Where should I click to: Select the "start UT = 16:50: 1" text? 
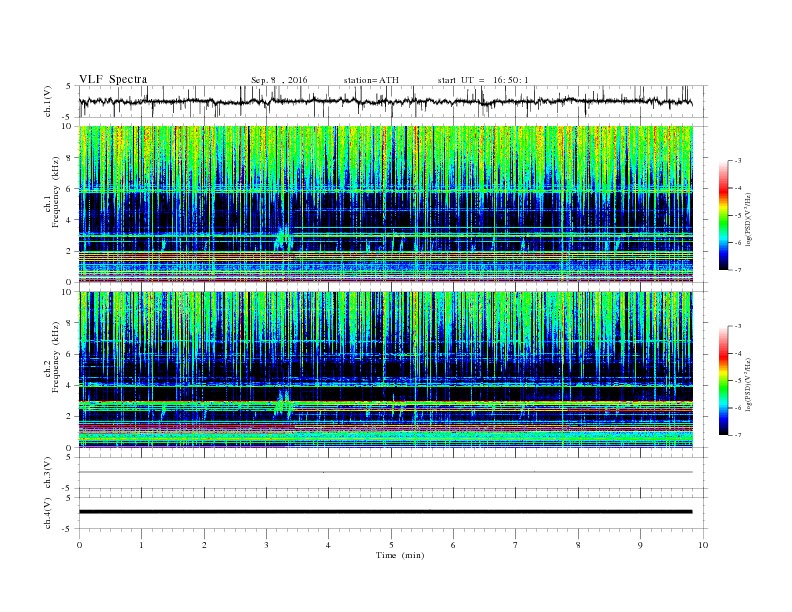pyautogui.click(x=483, y=80)
